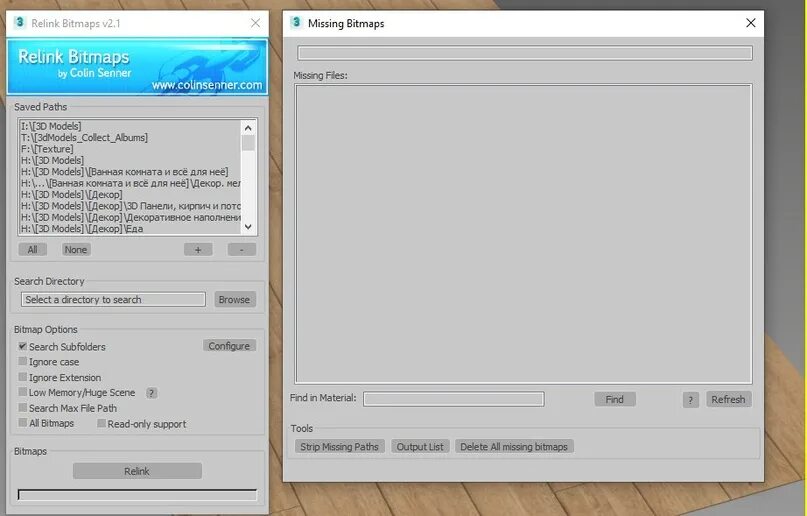Click the 3ds Max icon in Missing Bitmaps title bar
807x516 pixels.
tap(296, 23)
